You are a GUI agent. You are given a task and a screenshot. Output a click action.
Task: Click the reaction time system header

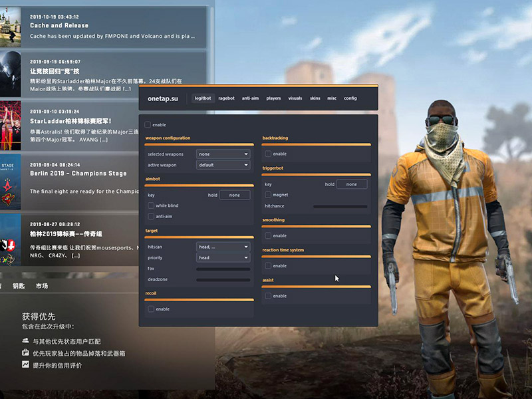tap(283, 250)
